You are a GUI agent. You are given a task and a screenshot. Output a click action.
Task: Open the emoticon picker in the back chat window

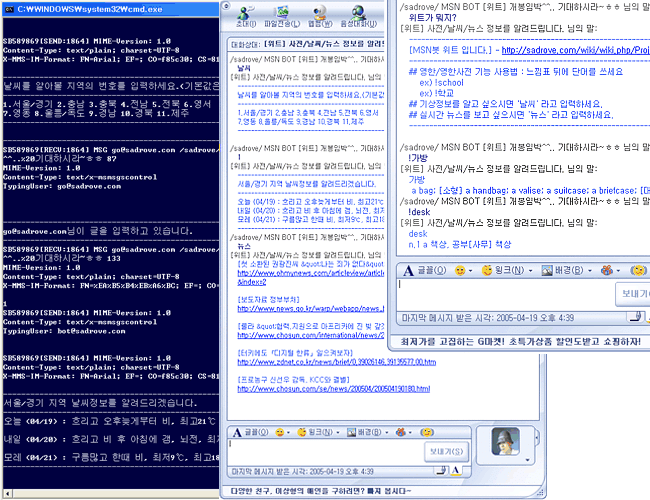pyautogui.click(x=280, y=432)
